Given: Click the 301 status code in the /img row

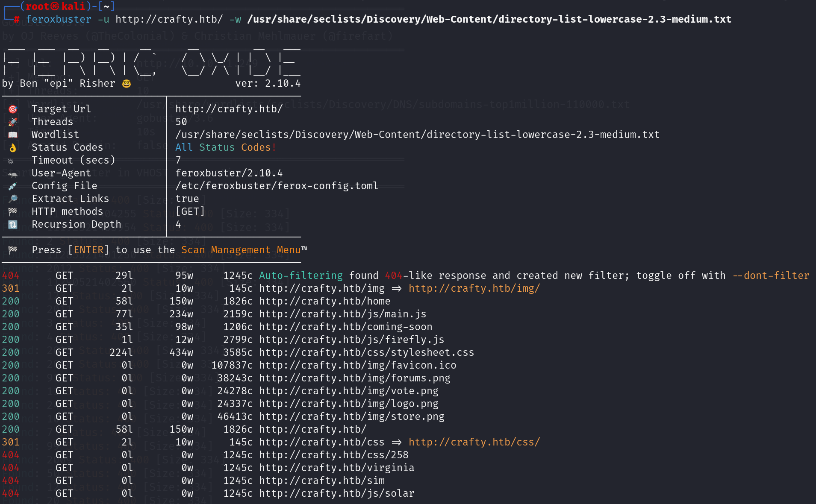Looking at the screenshot, I should [11, 288].
